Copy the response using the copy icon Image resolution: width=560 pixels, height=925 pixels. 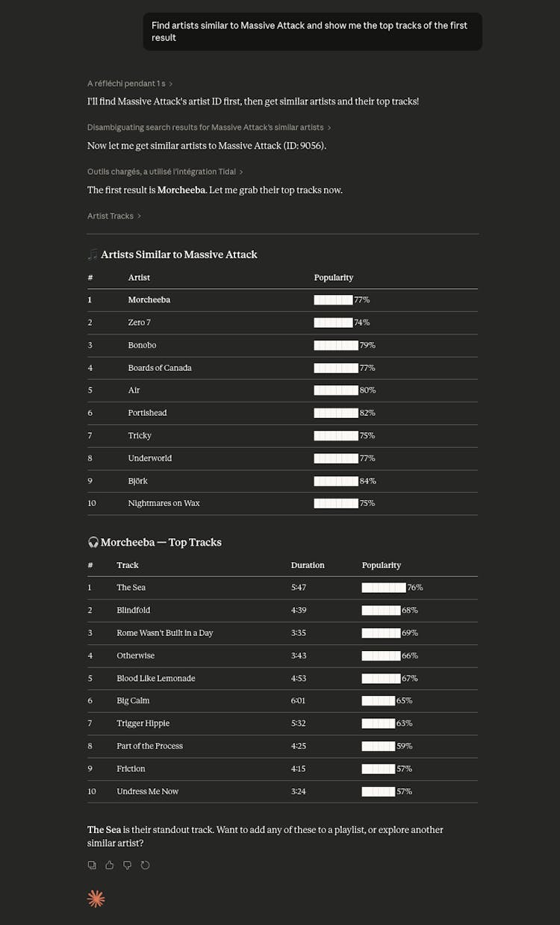[x=92, y=865]
